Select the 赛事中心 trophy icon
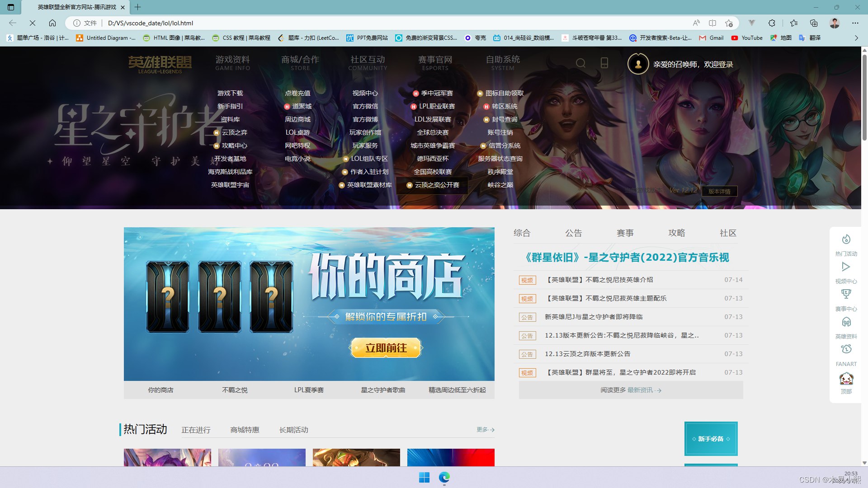 (x=846, y=295)
